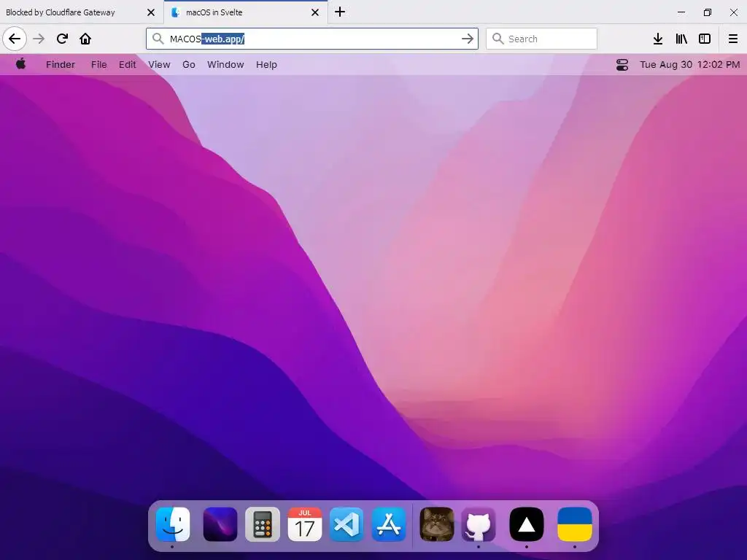Focus the browser Search box

(x=541, y=39)
